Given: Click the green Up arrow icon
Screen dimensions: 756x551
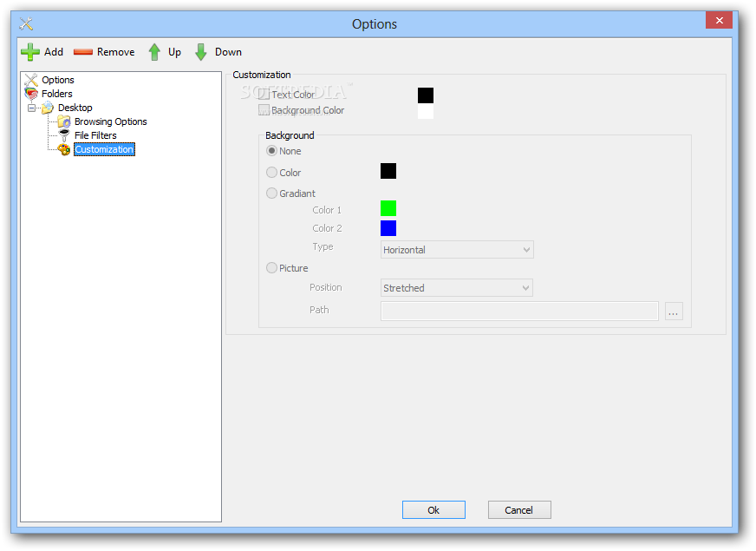Looking at the screenshot, I should (x=154, y=52).
